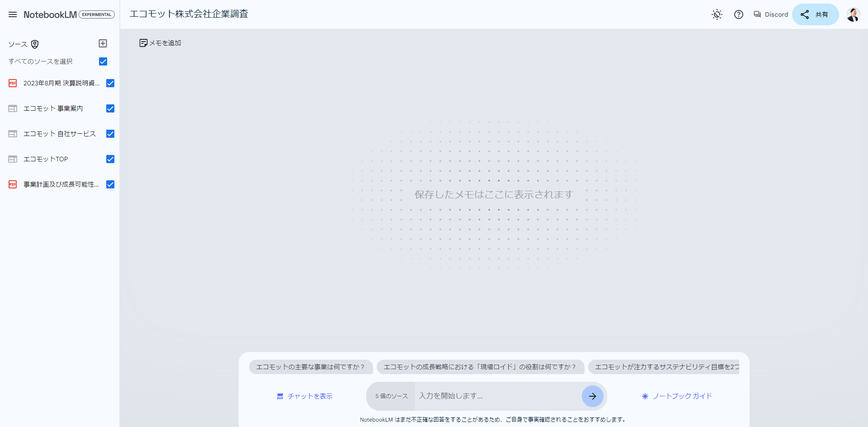
Task: Click チャットを表示 show chat button
Action: (305, 396)
